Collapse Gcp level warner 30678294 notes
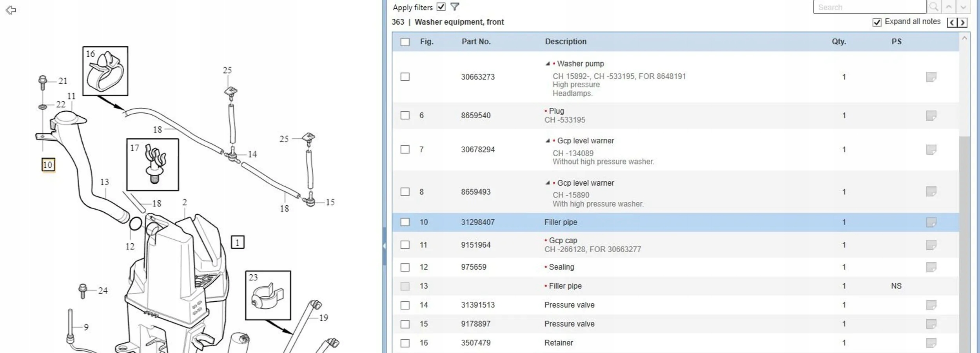 548,141
